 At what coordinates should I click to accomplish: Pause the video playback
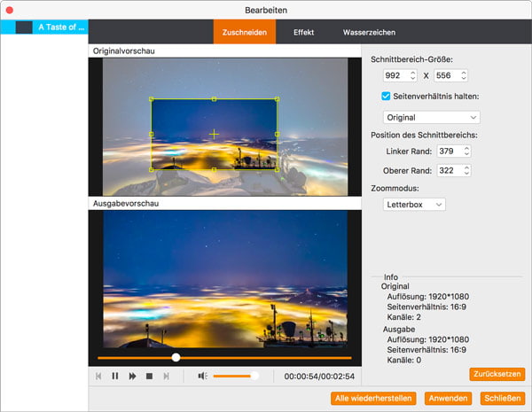click(115, 376)
